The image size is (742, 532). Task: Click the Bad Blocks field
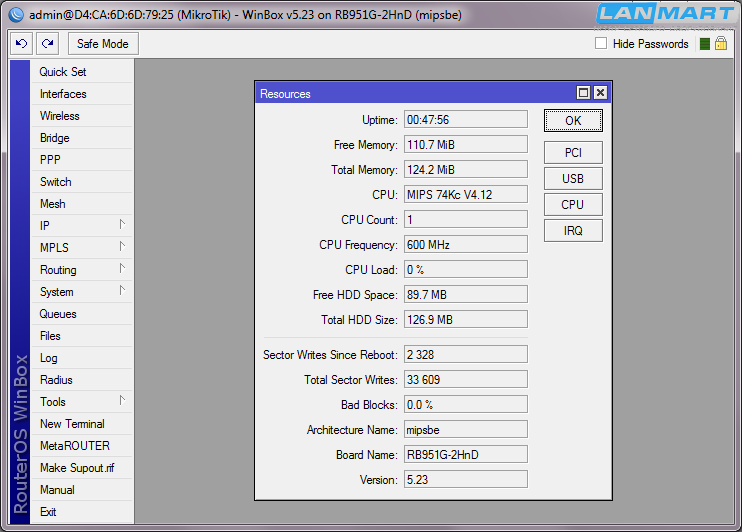[466, 405]
